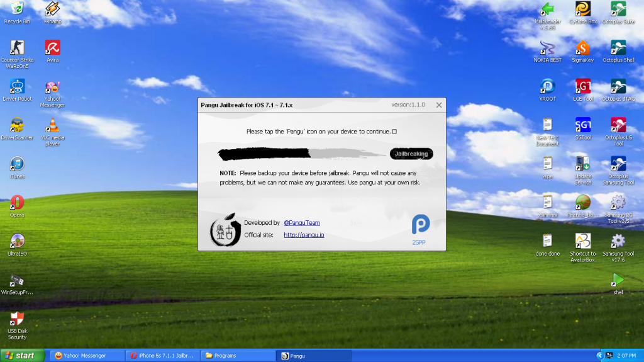The height and width of the screenshot is (362, 644).
Task: Switch to Yahoo! Messenger in the taskbar
Action: [86, 356]
